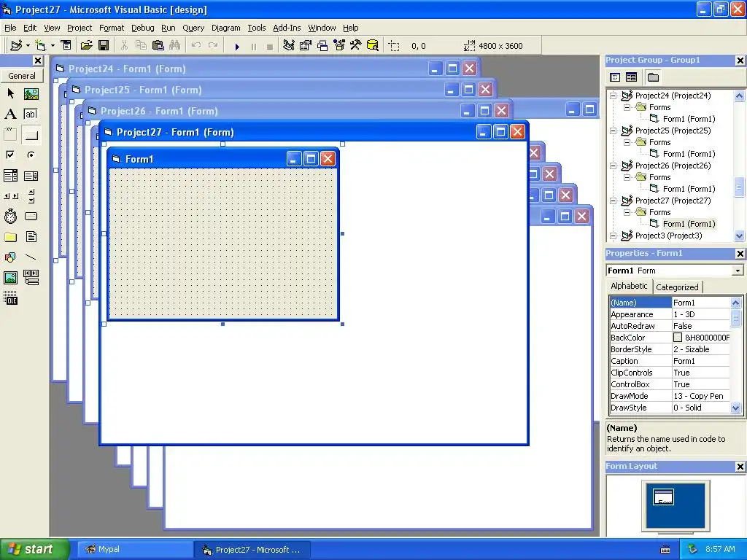Click the Break pause toolbar button
The image size is (747, 560).
click(253, 46)
